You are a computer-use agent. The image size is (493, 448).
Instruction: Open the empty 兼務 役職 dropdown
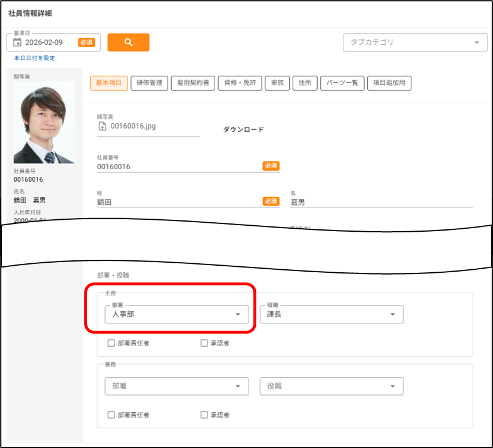coord(331,386)
